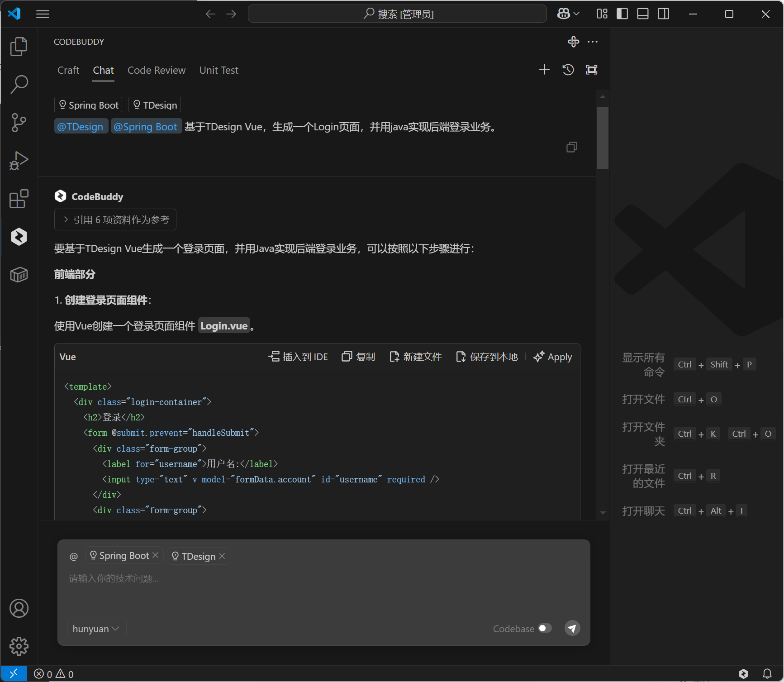Switch to the Code Review tab

click(x=157, y=71)
